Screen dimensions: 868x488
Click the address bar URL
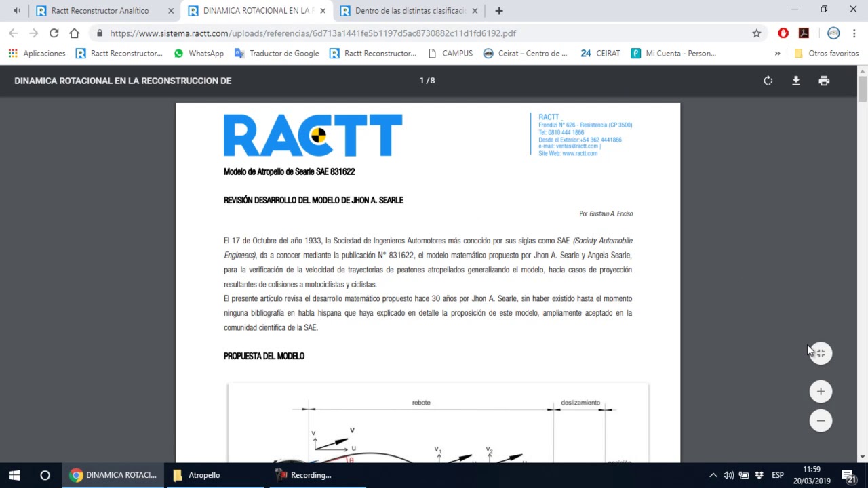coord(313,33)
